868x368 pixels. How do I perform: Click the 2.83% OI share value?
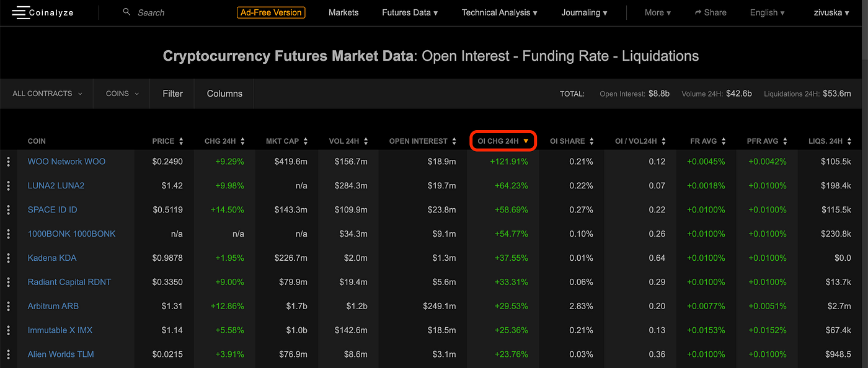pyautogui.click(x=581, y=307)
